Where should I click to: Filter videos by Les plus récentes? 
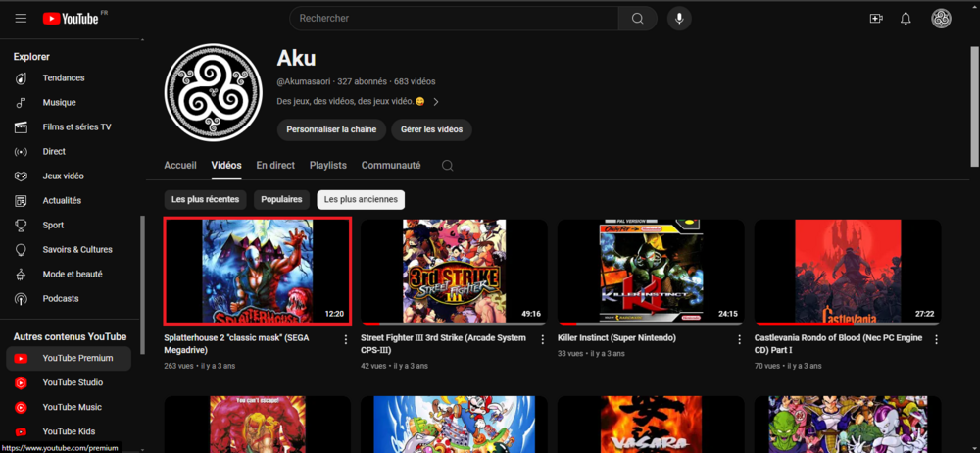[x=206, y=200]
